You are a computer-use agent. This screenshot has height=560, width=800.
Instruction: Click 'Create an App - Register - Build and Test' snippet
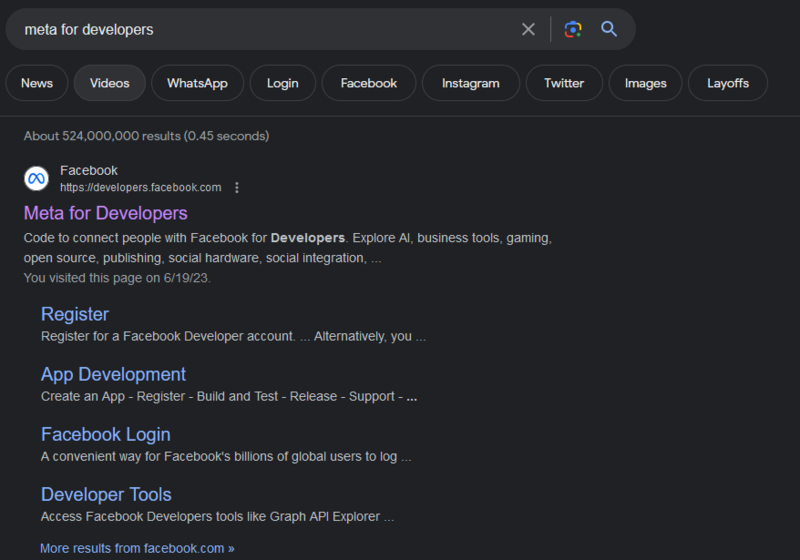tap(229, 396)
